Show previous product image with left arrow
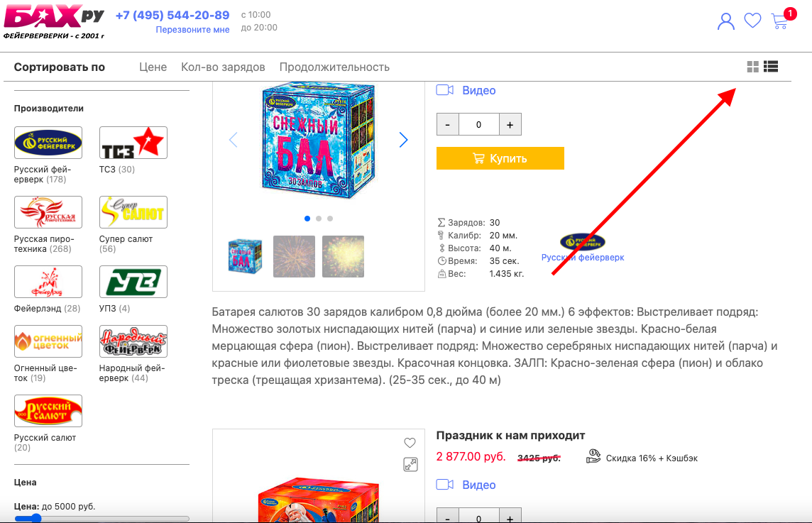The image size is (812, 523). (233, 139)
